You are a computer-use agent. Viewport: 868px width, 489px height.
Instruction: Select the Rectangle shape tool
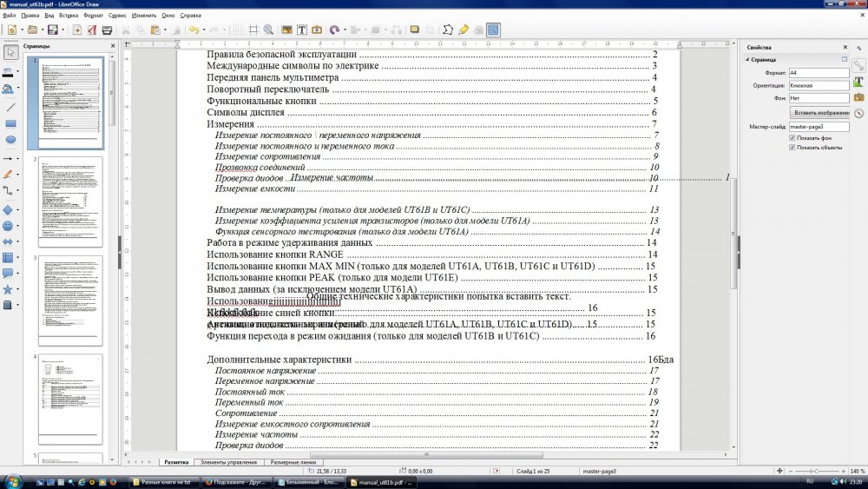coord(10,123)
